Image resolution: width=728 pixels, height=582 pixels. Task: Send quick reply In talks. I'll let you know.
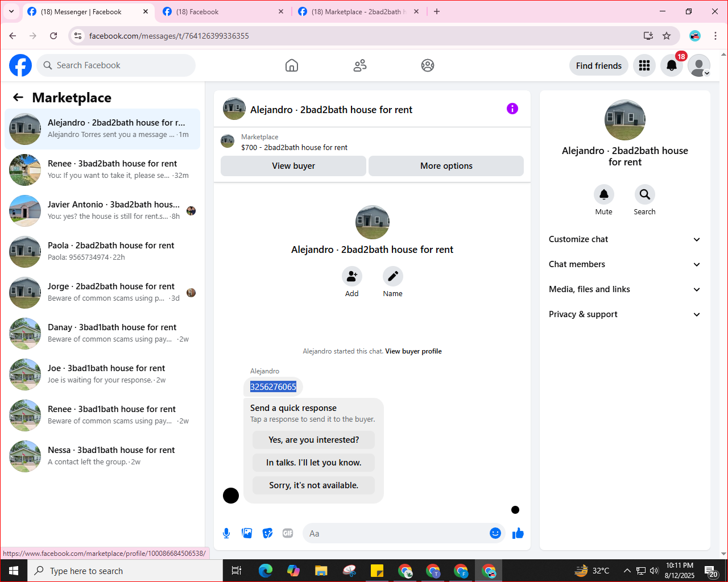tap(314, 463)
